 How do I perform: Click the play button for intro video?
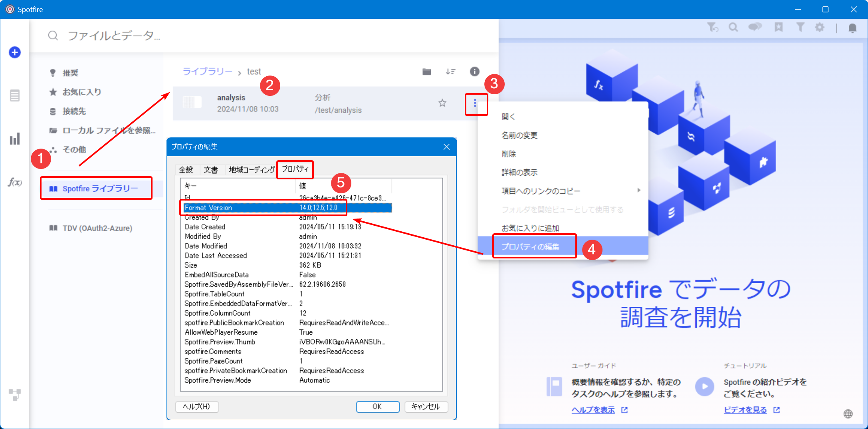705,387
